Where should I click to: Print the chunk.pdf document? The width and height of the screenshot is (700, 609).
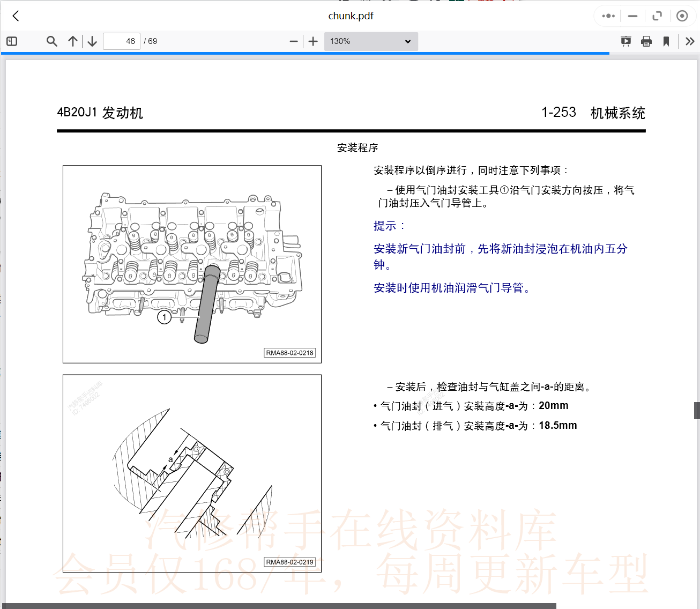pos(646,41)
